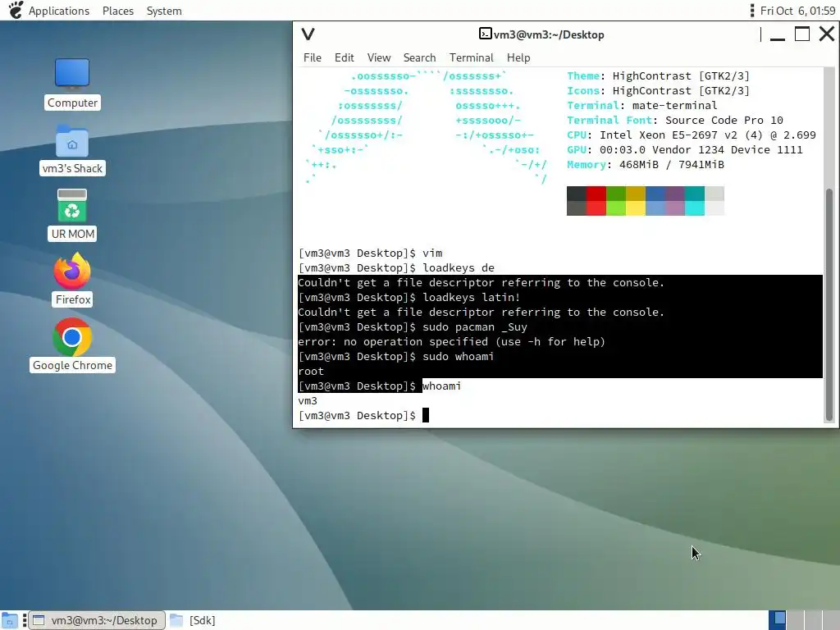Open the terminal View menu
Screen dimensions: 840x630
[x=379, y=57]
